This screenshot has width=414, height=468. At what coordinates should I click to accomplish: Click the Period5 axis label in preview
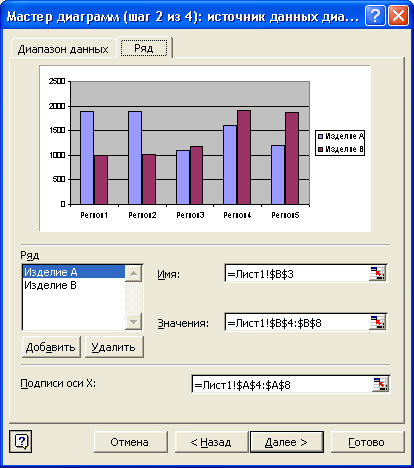coord(285,215)
